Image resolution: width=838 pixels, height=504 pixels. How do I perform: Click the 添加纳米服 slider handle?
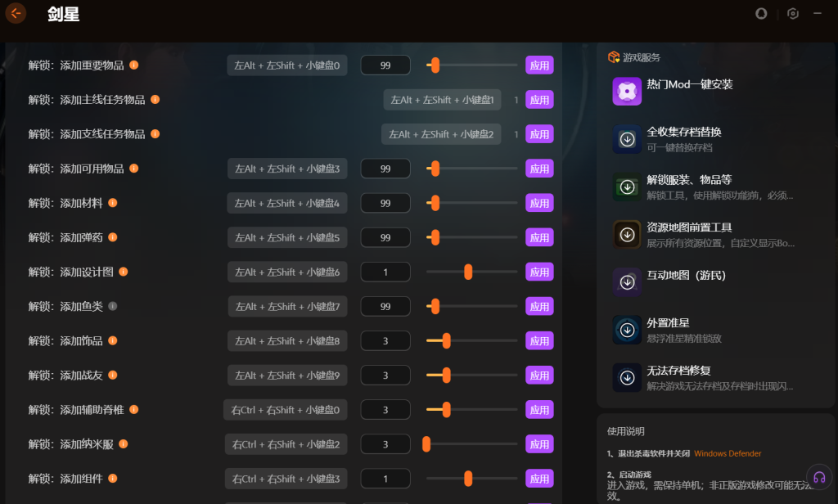click(426, 444)
